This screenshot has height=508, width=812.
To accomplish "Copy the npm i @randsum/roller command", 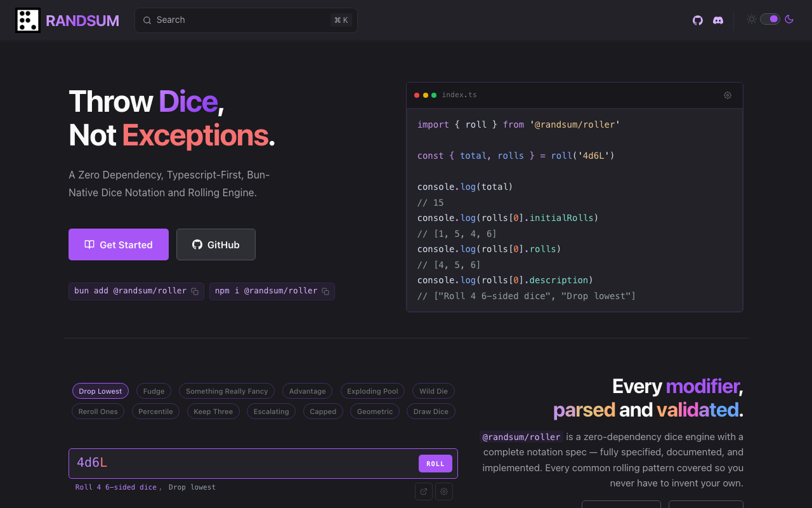I will (325, 291).
